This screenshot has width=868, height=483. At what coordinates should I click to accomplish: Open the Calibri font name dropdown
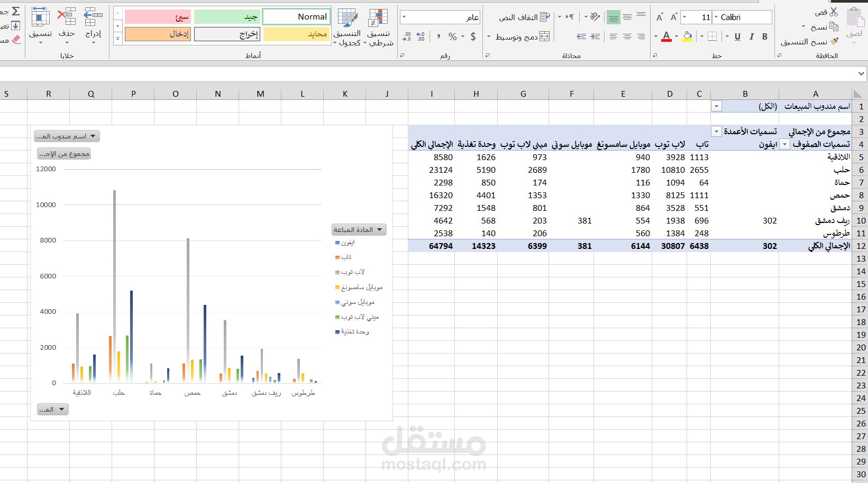pyautogui.click(x=717, y=17)
